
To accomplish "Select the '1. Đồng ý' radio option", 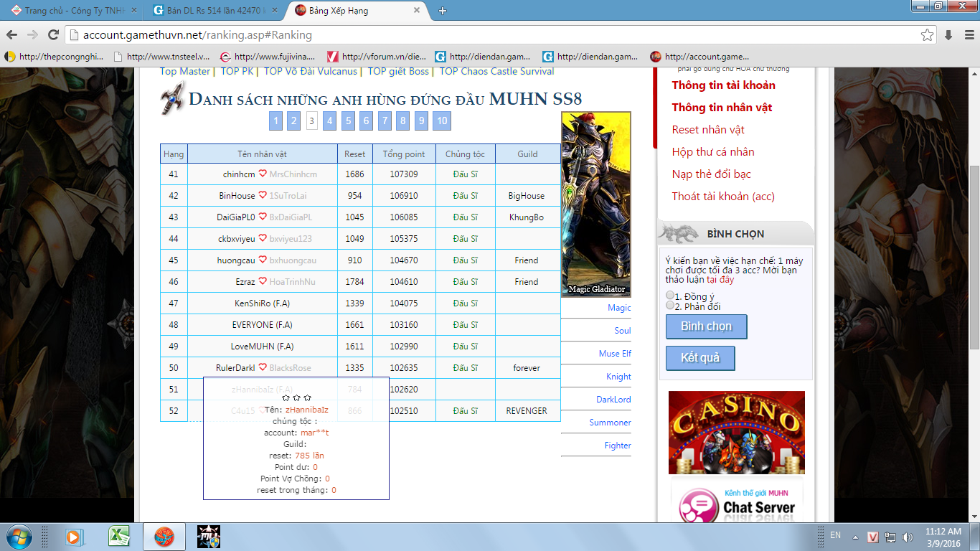I will point(670,296).
